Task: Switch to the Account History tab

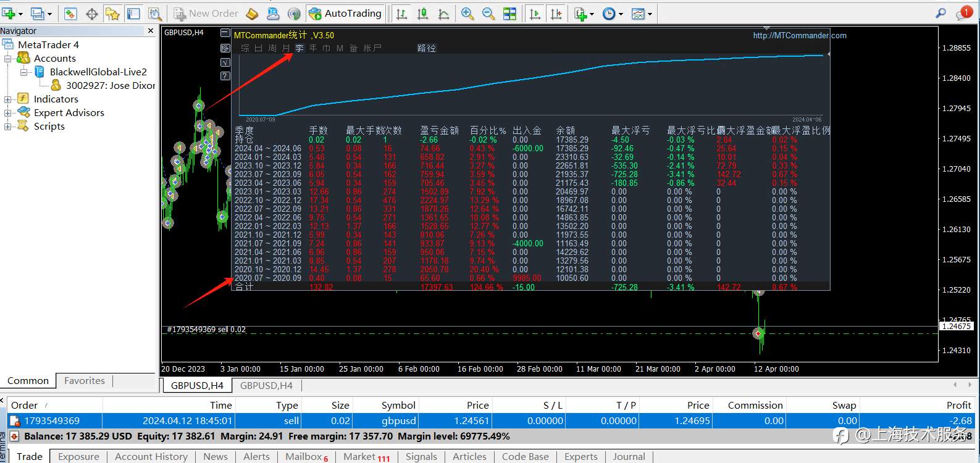Action: [x=151, y=456]
